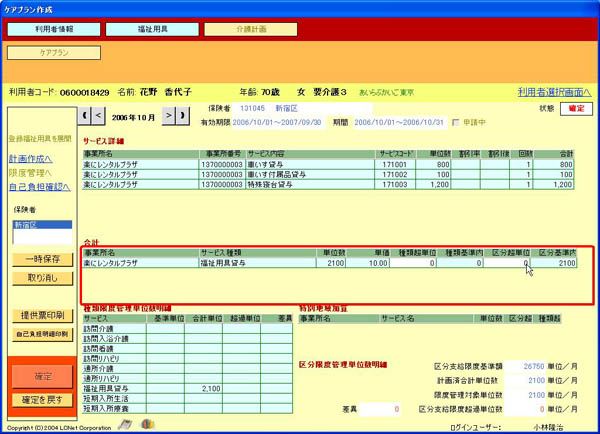This screenshot has width=600, height=434.
Task: Select the 車いす貸与 service row
Action: click(x=328, y=165)
